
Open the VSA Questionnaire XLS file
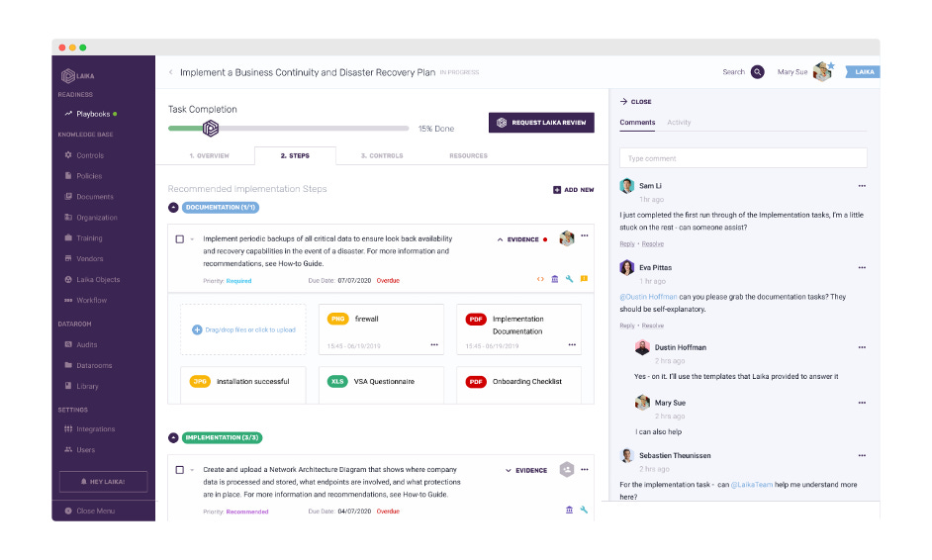381,385
